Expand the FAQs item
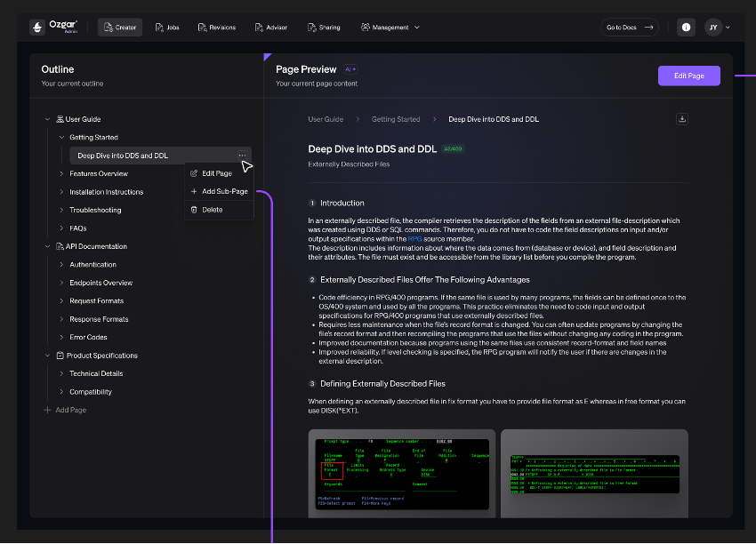This screenshot has height=544, width=756. 61,228
